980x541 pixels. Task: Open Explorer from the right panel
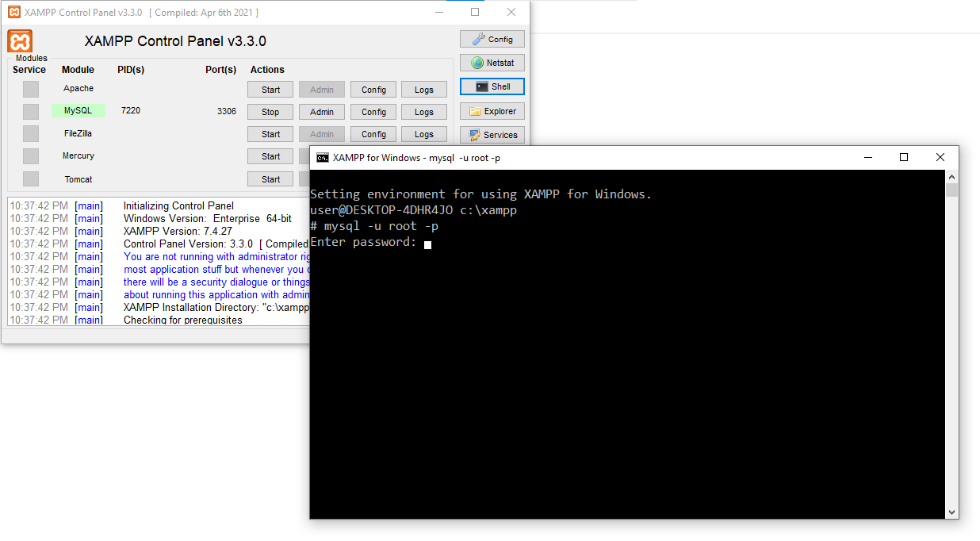(x=492, y=111)
